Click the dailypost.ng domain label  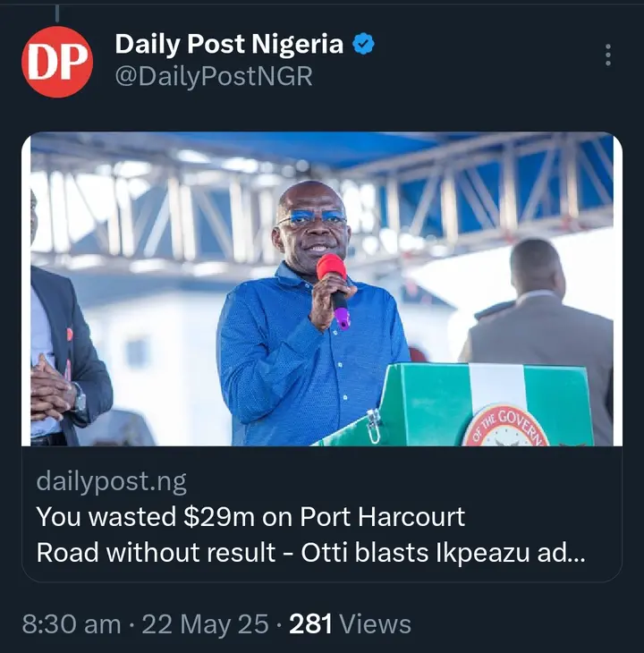111,481
